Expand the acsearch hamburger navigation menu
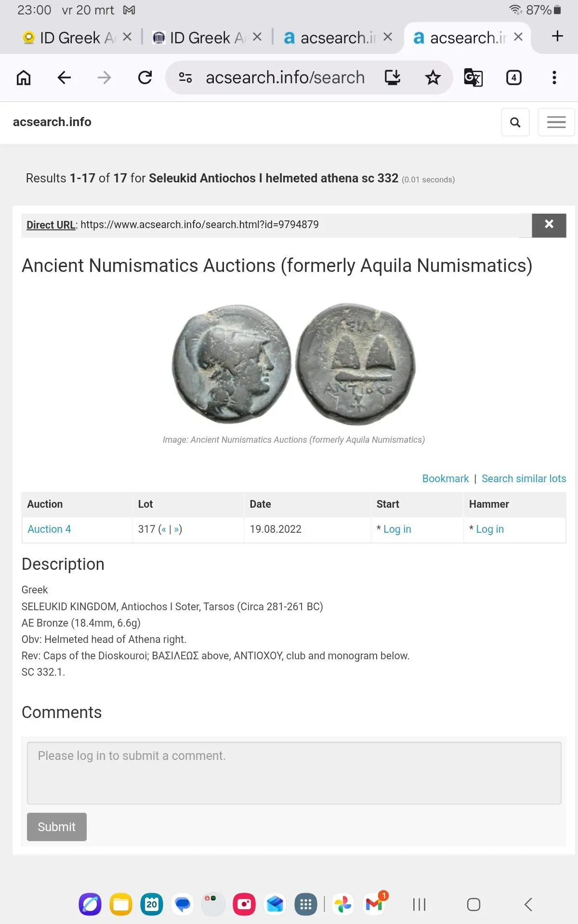The width and height of the screenshot is (578, 924). (556, 122)
